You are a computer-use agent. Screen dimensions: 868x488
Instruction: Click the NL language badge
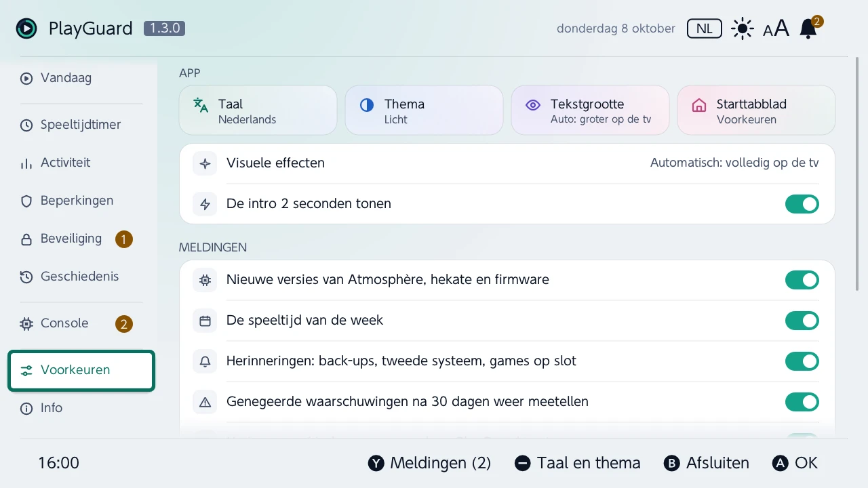tap(705, 28)
